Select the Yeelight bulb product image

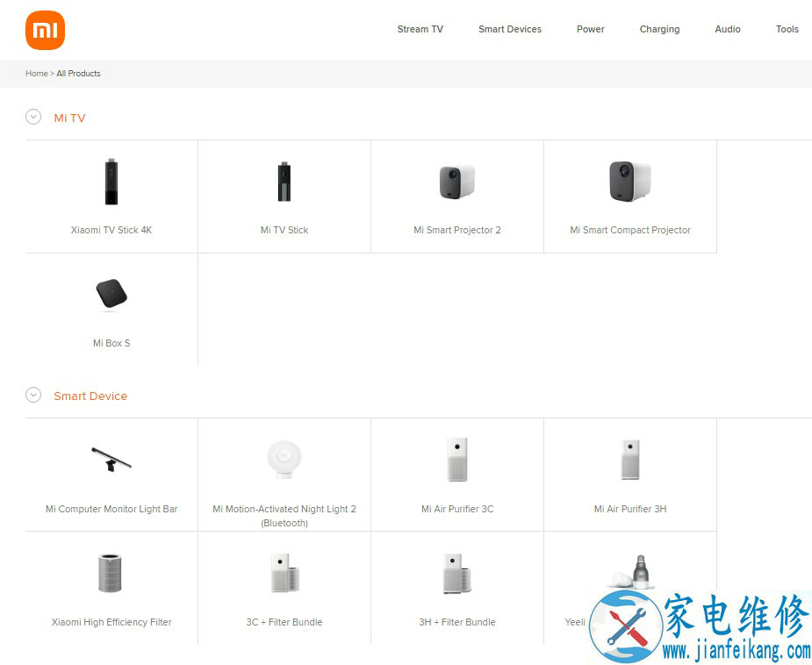(x=630, y=571)
